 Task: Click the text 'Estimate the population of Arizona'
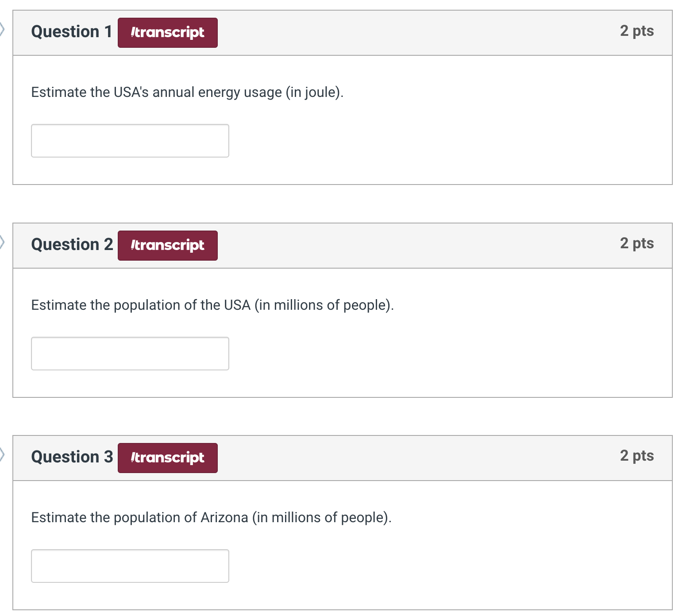[139, 518]
